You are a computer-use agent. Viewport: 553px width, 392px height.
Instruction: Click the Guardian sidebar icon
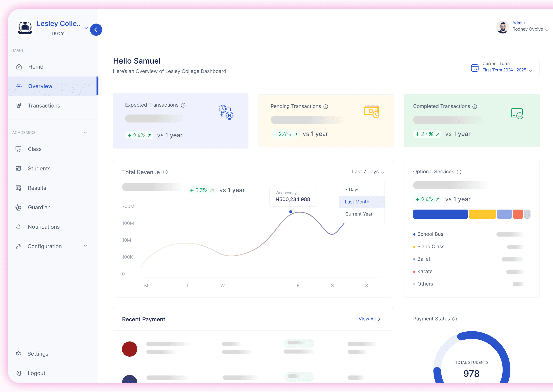pos(19,207)
